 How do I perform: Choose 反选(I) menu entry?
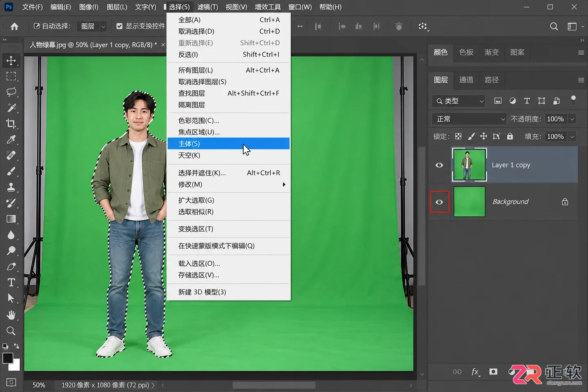[229, 54]
